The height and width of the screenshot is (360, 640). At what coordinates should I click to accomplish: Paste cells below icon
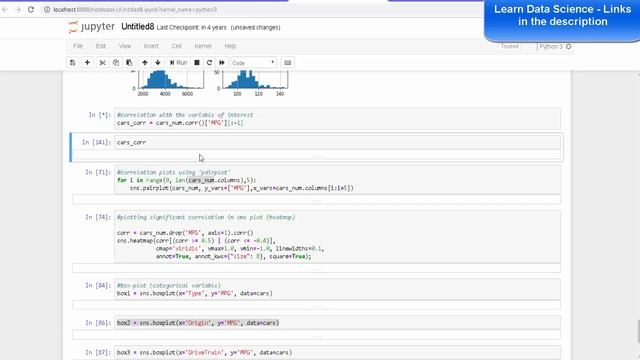(129, 62)
